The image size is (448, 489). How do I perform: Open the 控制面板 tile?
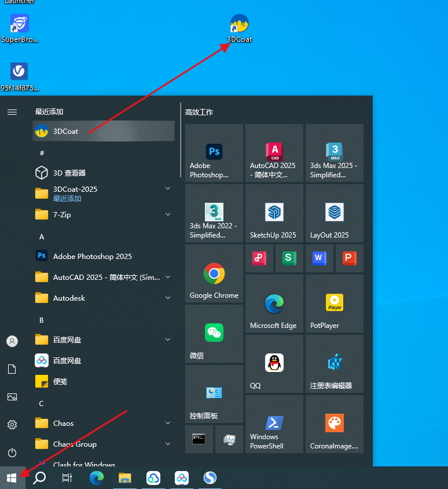point(214,394)
